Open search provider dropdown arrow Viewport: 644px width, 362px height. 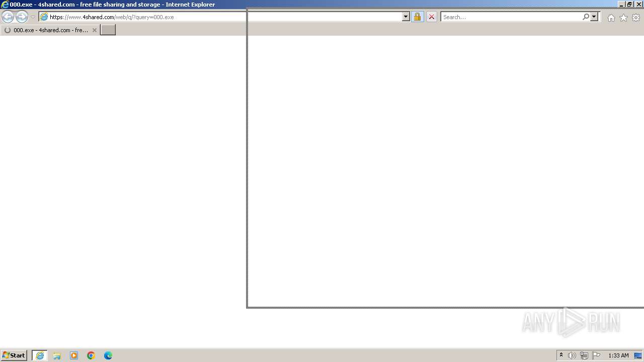click(x=594, y=17)
